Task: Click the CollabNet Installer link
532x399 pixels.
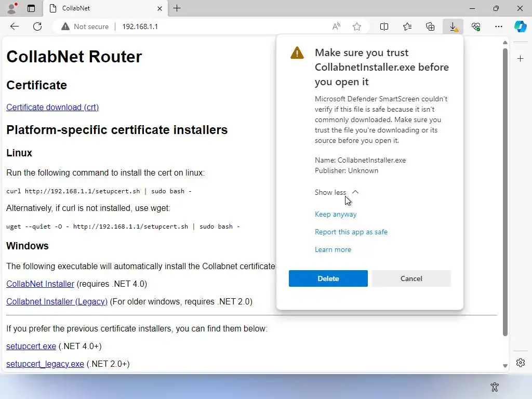Action: pyautogui.click(x=40, y=284)
